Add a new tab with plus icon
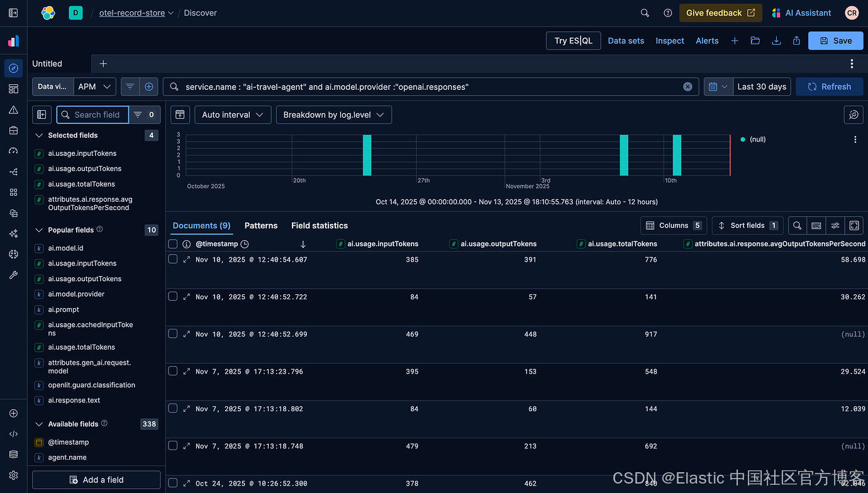 click(x=103, y=64)
